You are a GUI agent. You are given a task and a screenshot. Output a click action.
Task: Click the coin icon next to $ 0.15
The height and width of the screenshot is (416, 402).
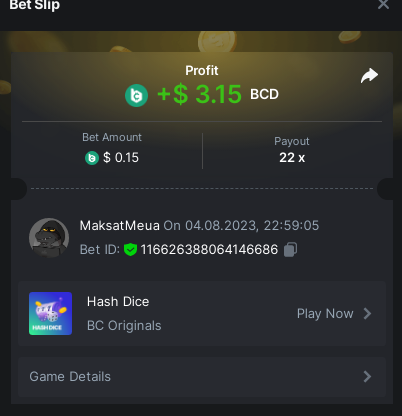[x=92, y=158]
